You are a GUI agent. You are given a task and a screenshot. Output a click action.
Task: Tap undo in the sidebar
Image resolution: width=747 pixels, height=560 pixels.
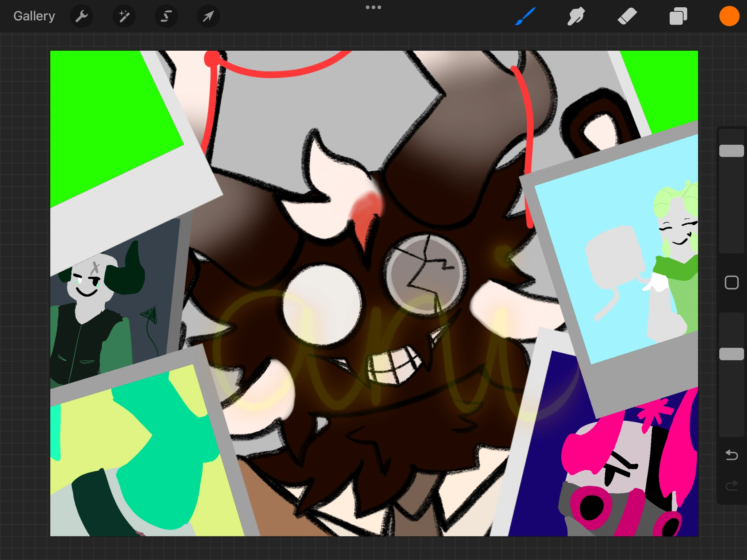click(731, 455)
